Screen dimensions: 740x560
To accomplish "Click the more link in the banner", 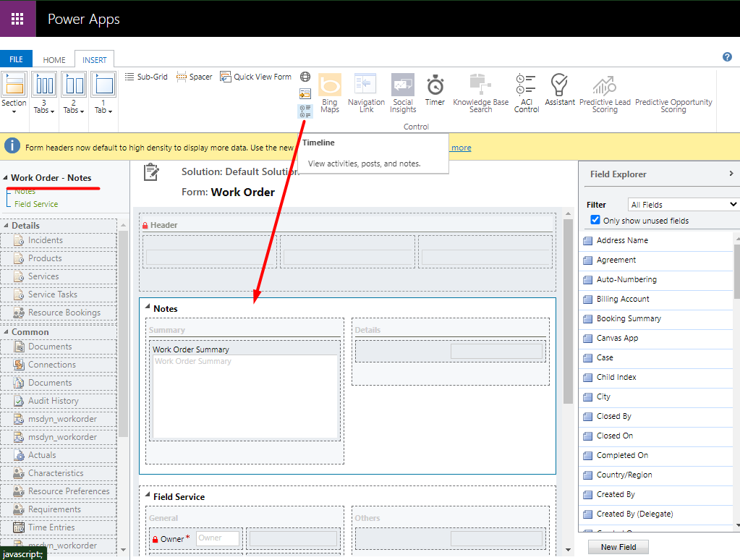I will tap(461, 148).
